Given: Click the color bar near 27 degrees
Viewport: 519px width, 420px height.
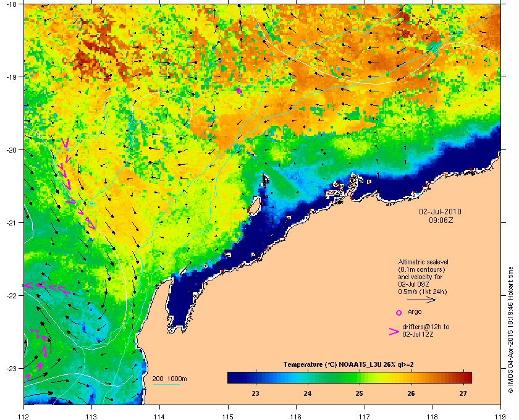Looking at the screenshot, I should pos(463,377).
